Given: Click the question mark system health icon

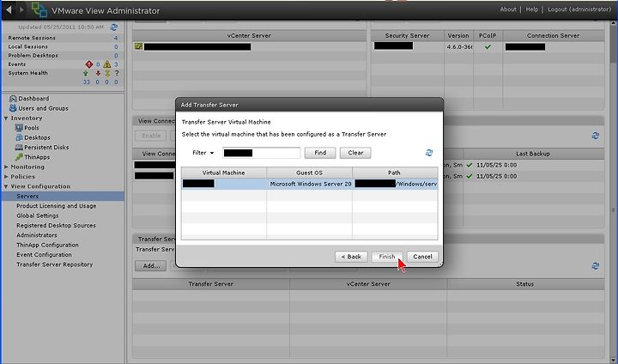Looking at the screenshot, I should coord(116,73).
